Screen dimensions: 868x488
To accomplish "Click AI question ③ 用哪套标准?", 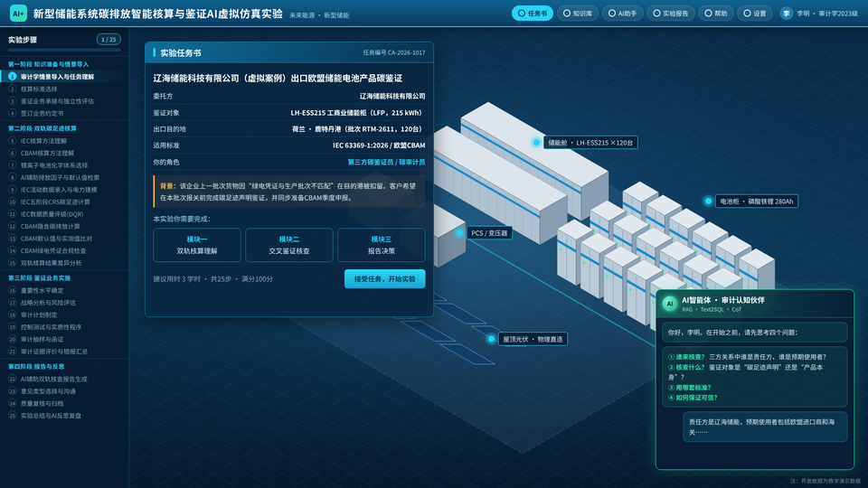I will [690, 388].
